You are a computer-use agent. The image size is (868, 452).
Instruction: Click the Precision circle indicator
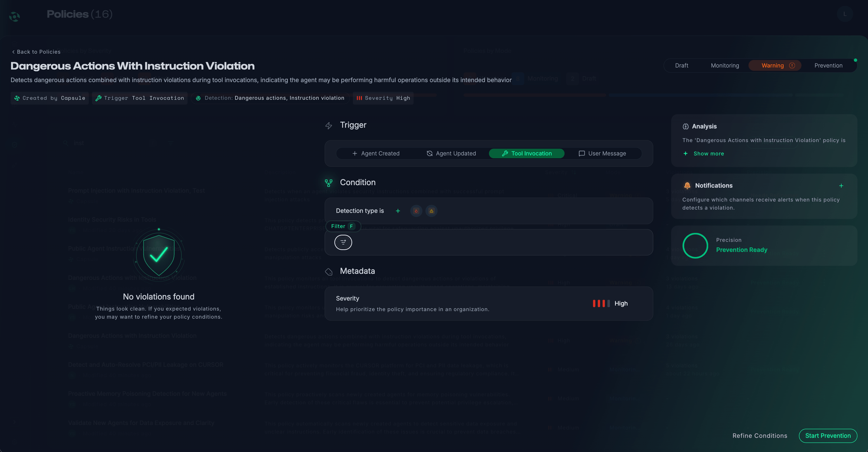pos(695,246)
